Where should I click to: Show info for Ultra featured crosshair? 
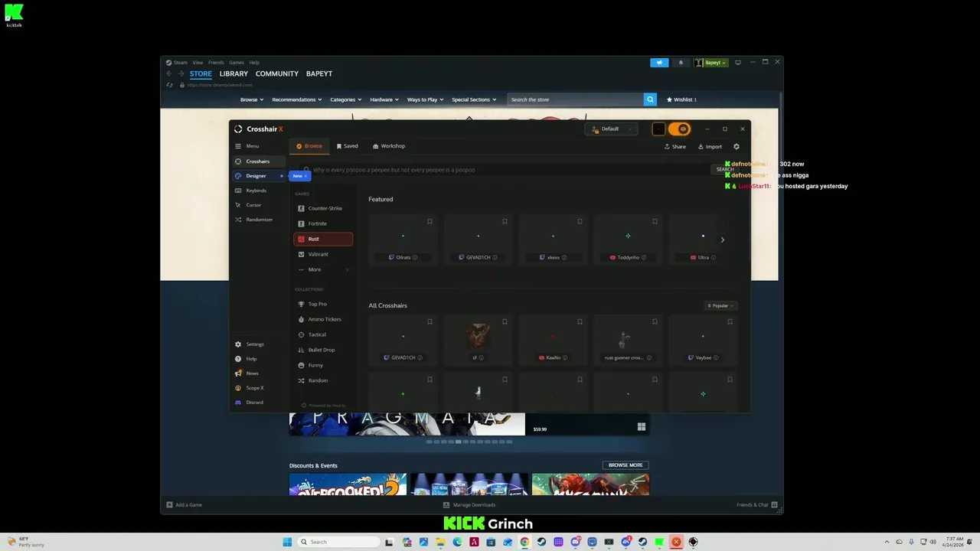714,258
